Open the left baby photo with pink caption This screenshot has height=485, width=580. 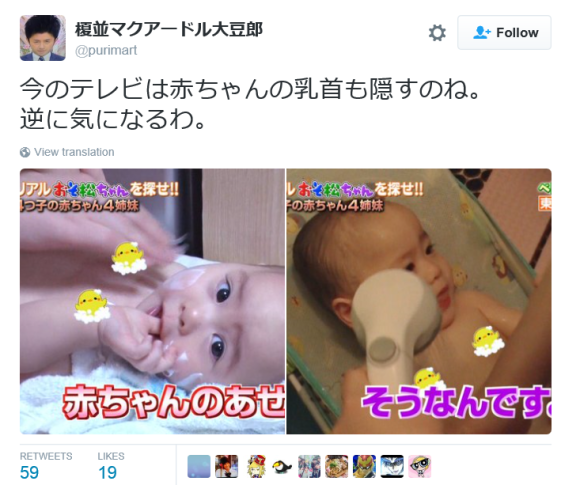(152, 301)
